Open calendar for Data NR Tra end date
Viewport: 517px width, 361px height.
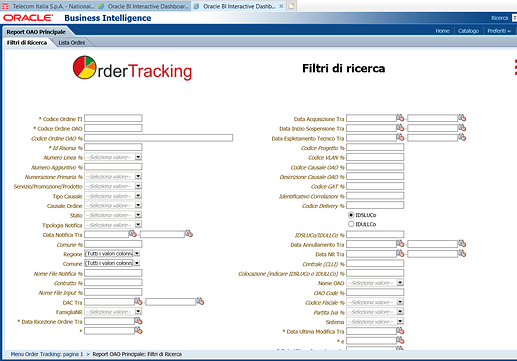tap(462, 254)
